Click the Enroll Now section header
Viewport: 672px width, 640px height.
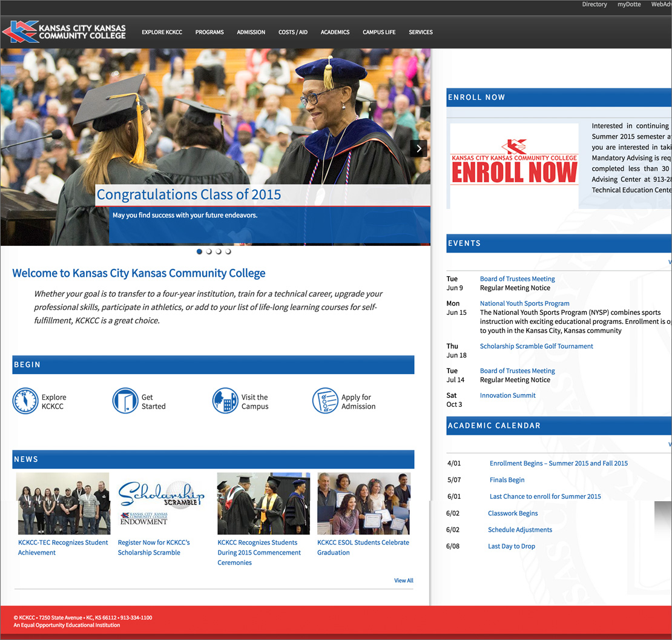click(x=559, y=97)
